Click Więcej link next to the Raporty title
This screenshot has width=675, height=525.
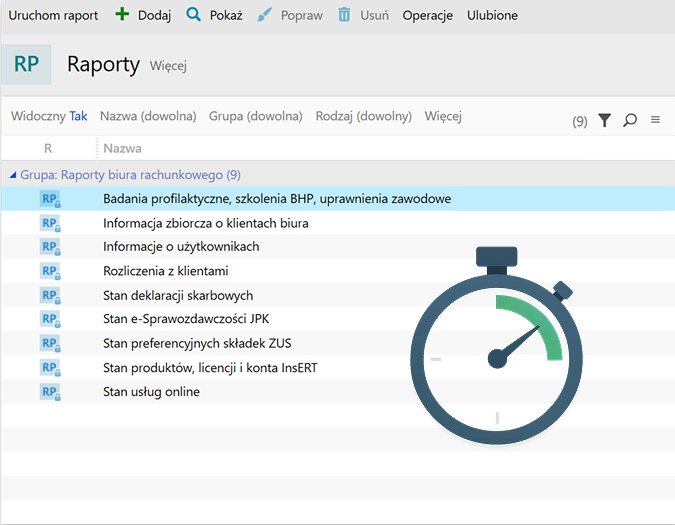168,66
